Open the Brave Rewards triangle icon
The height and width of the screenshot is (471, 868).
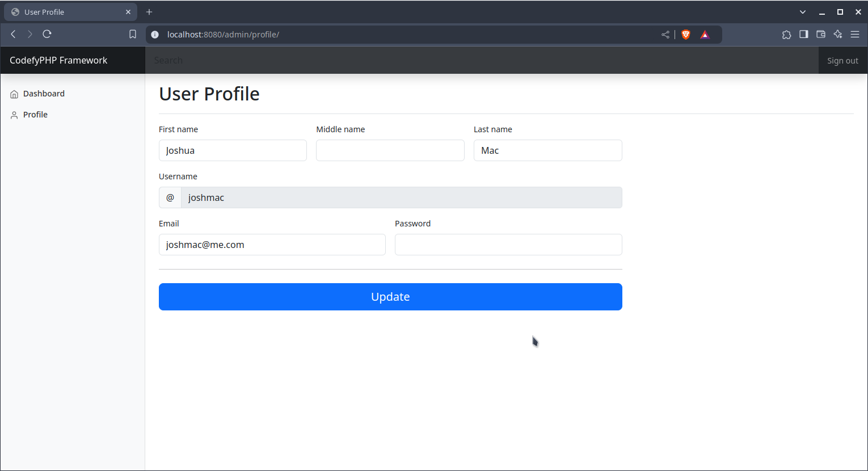(x=705, y=35)
